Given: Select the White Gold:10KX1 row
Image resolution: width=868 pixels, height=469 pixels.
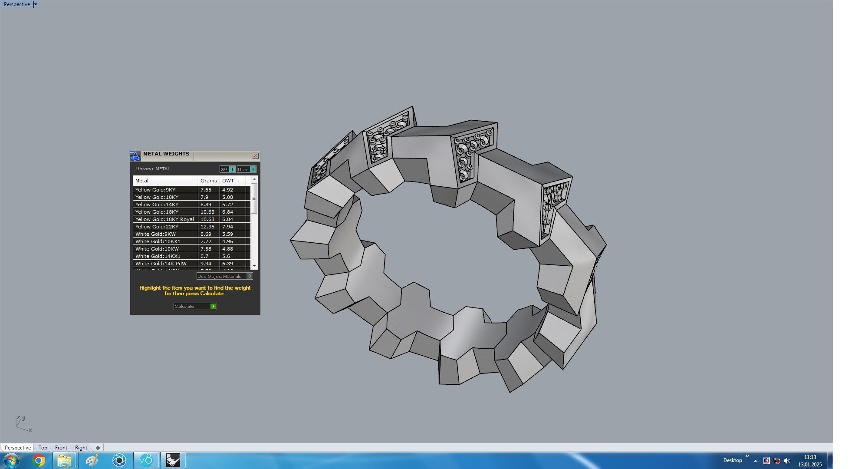Looking at the screenshot, I should click(x=191, y=241).
